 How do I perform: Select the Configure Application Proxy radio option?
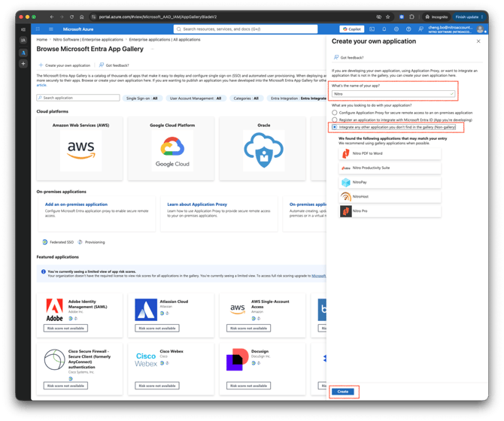coord(335,113)
